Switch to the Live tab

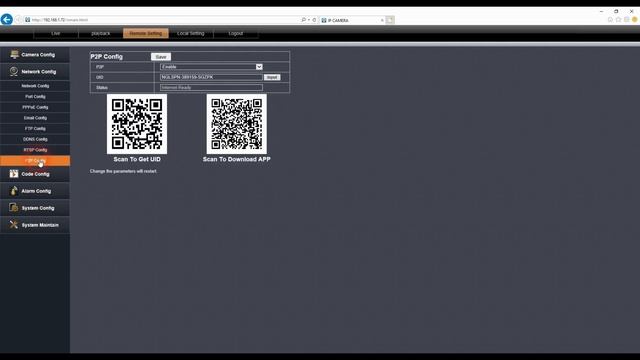(x=56, y=33)
